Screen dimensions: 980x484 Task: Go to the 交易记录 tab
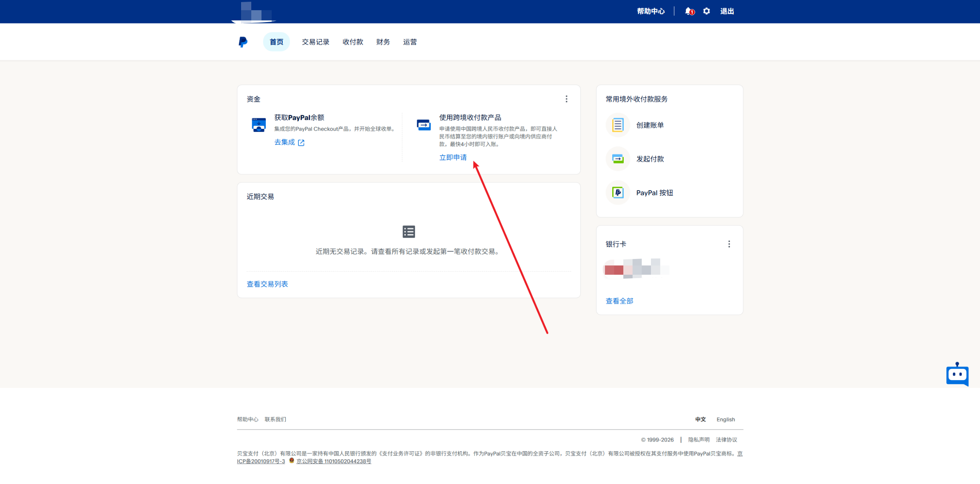[x=315, y=42]
